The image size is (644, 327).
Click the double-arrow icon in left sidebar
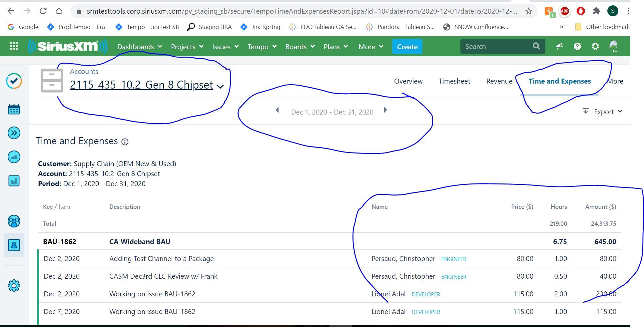14,133
